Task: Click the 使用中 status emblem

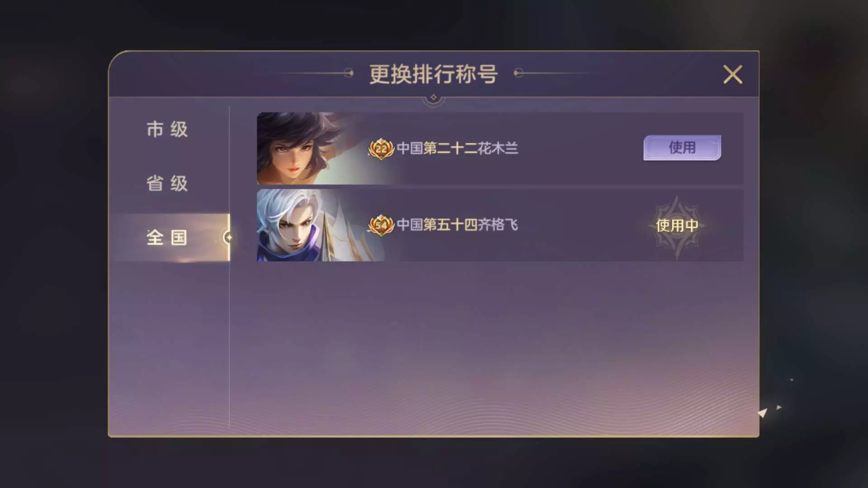Action: pyautogui.click(x=677, y=225)
